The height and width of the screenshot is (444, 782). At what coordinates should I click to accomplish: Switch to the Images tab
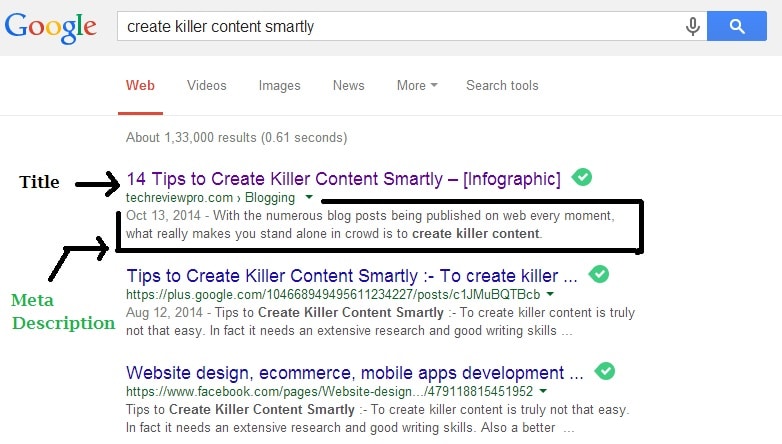[279, 86]
